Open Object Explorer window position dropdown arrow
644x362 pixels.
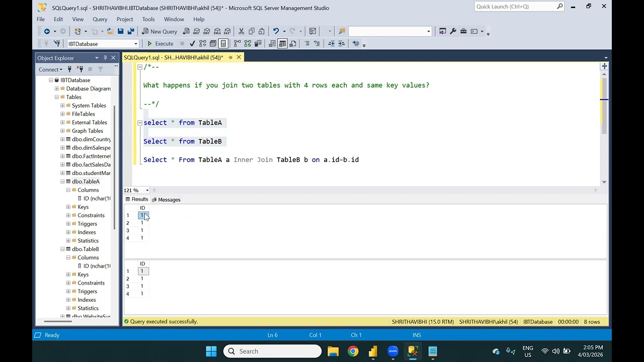point(97,58)
